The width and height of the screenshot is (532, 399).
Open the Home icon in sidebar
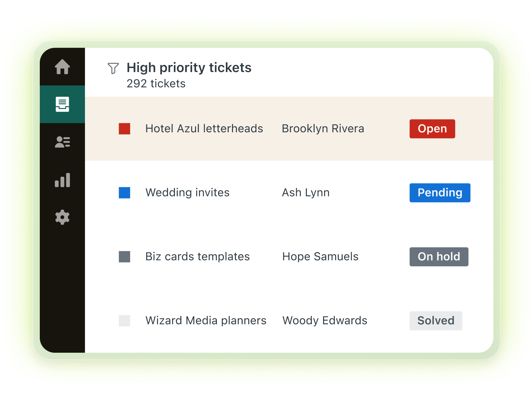62,67
